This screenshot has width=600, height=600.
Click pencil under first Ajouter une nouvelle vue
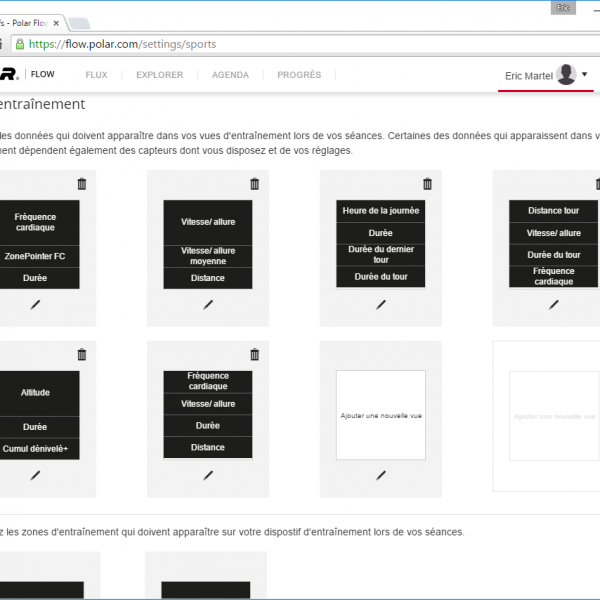381,476
